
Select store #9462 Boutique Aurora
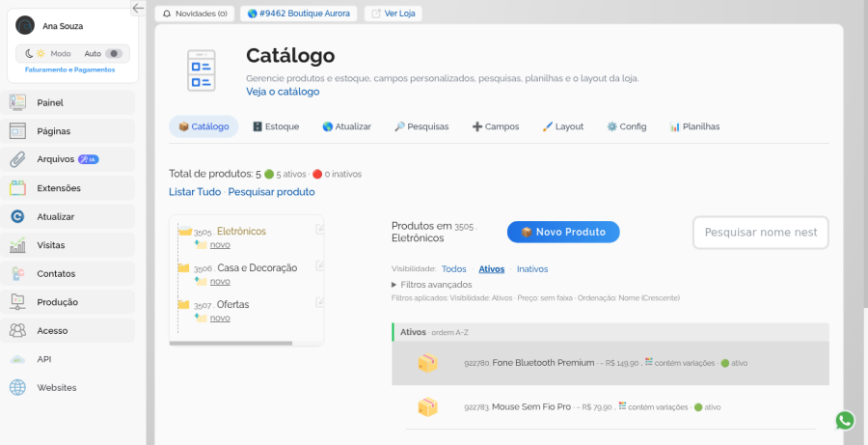coord(299,14)
